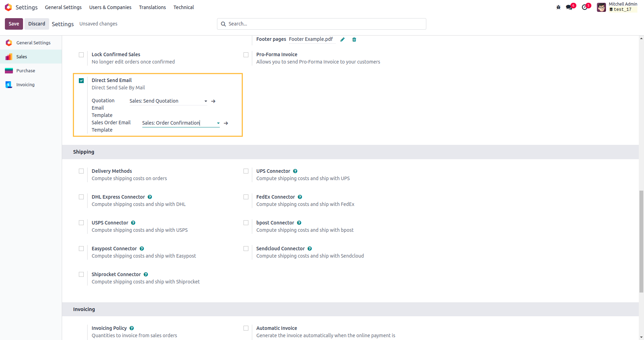Open the chat messages icon in the top bar

pos(569,7)
